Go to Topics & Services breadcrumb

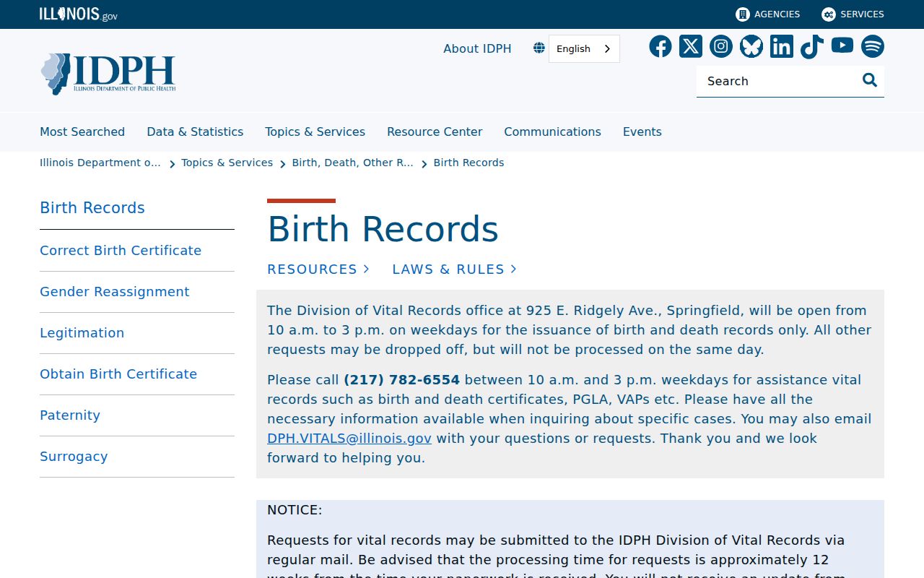227,163
